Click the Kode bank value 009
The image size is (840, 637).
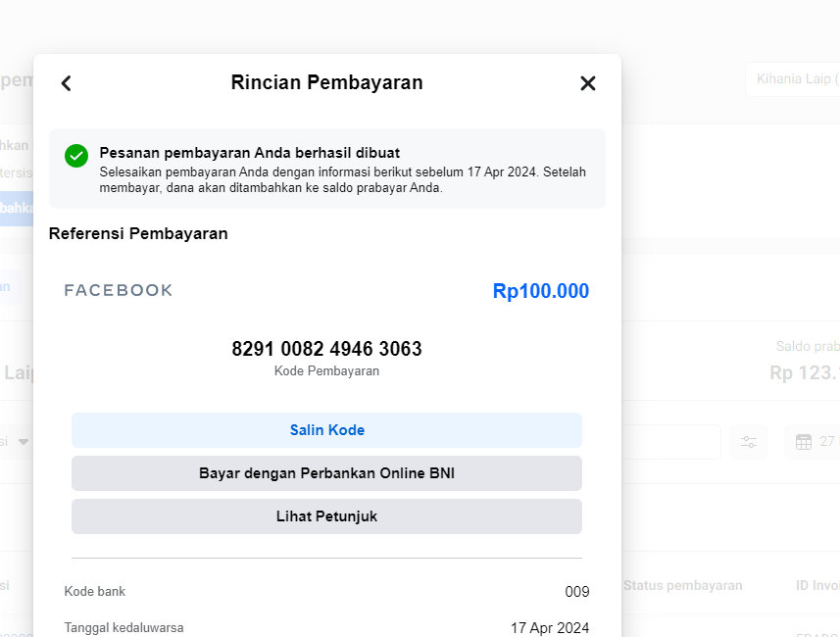click(577, 592)
